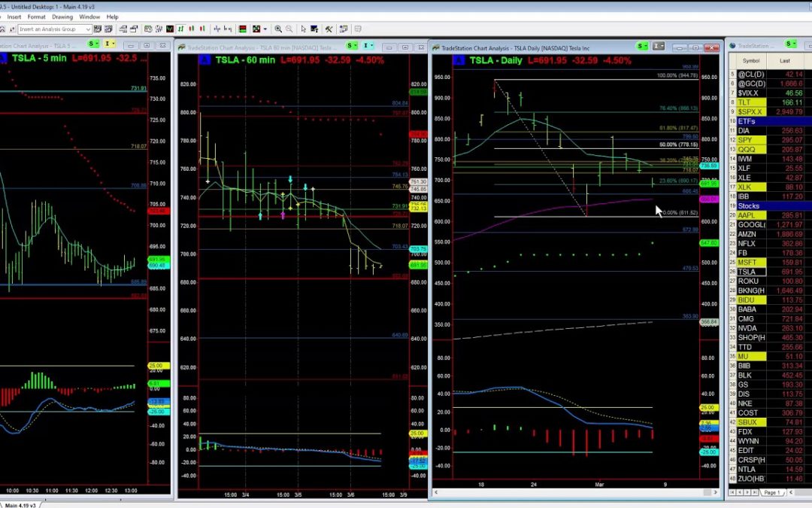812x508 pixels.
Task: Open the Drawing menu
Action: pyautogui.click(x=62, y=17)
